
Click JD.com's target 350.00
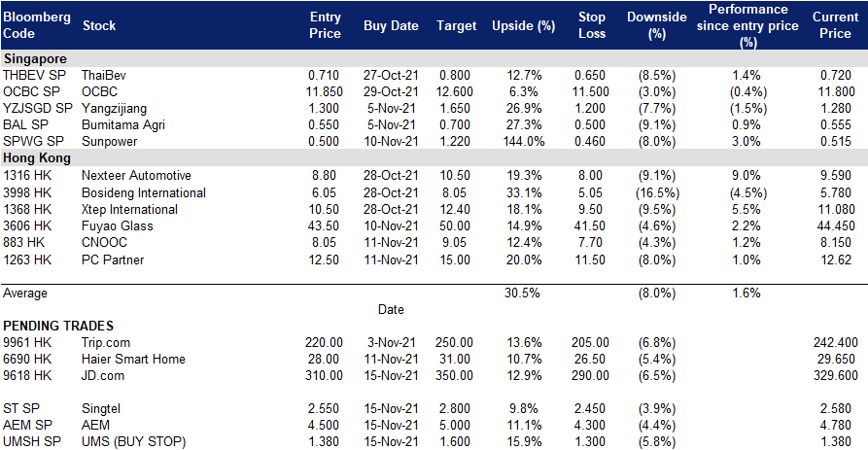tap(454, 376)
